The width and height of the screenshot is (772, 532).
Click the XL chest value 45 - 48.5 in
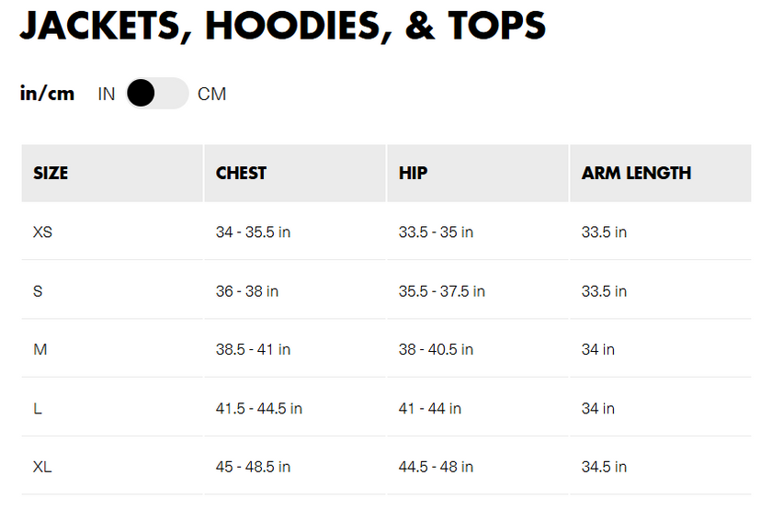tap(253, 468)
